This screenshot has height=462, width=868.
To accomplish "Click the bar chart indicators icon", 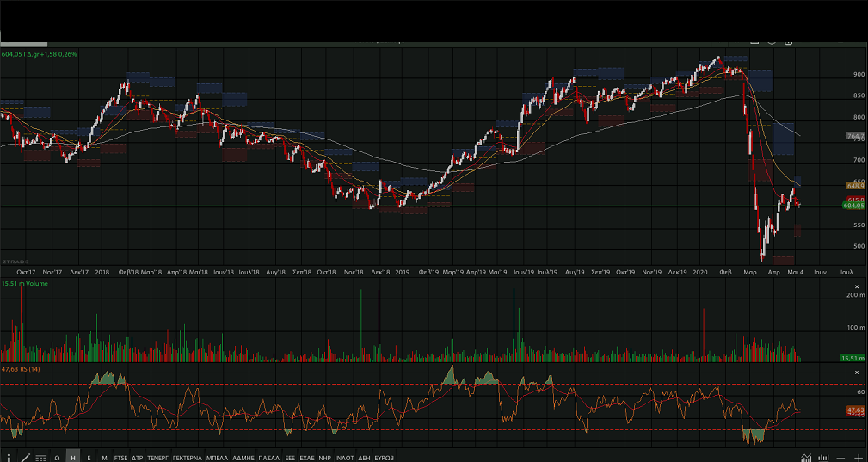I will pos(823,457).
